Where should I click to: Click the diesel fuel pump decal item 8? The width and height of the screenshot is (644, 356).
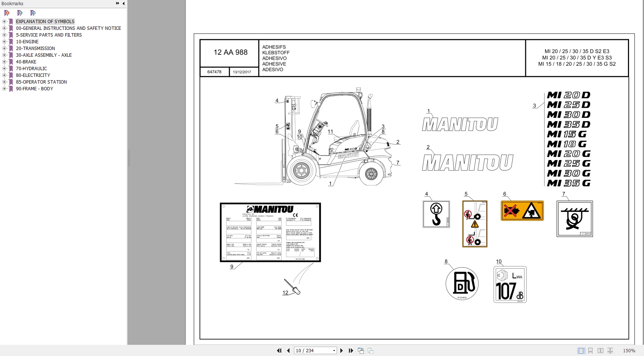462,284
